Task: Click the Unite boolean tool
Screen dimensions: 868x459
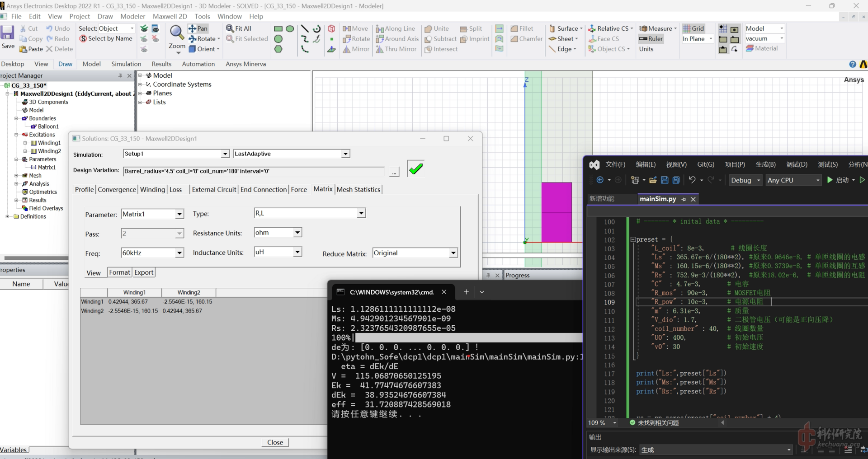Action: (x=436, y=28)
